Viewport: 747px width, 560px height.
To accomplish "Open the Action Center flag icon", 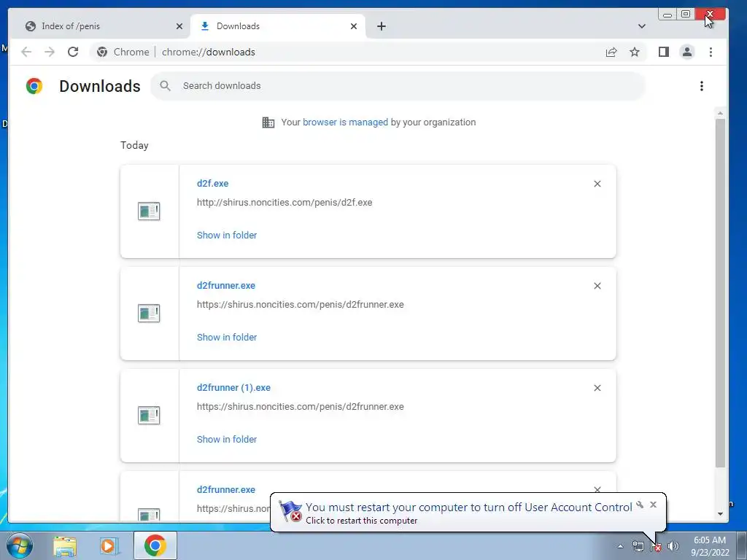I will tap(656, 546).
